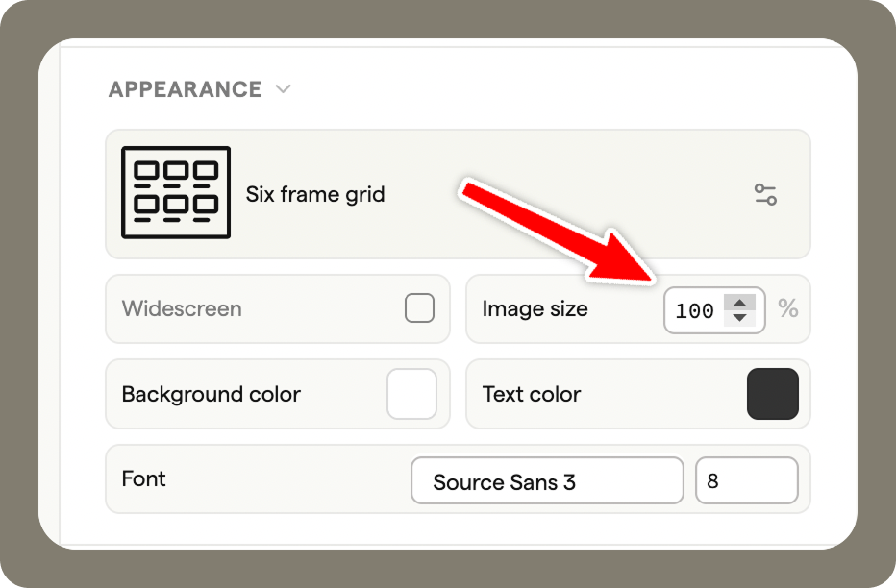
Task: Click the Image size label
Action: click(x=535, y=309)
